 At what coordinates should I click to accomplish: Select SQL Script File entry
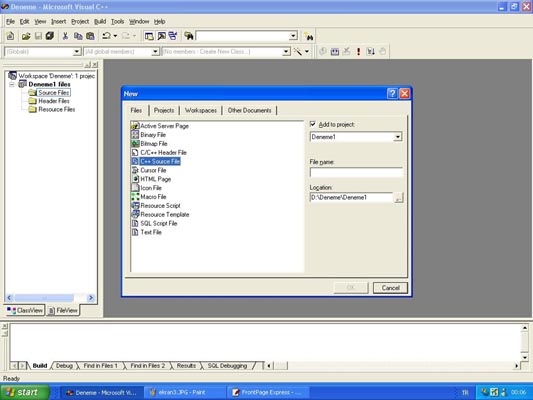click(159, 223)
